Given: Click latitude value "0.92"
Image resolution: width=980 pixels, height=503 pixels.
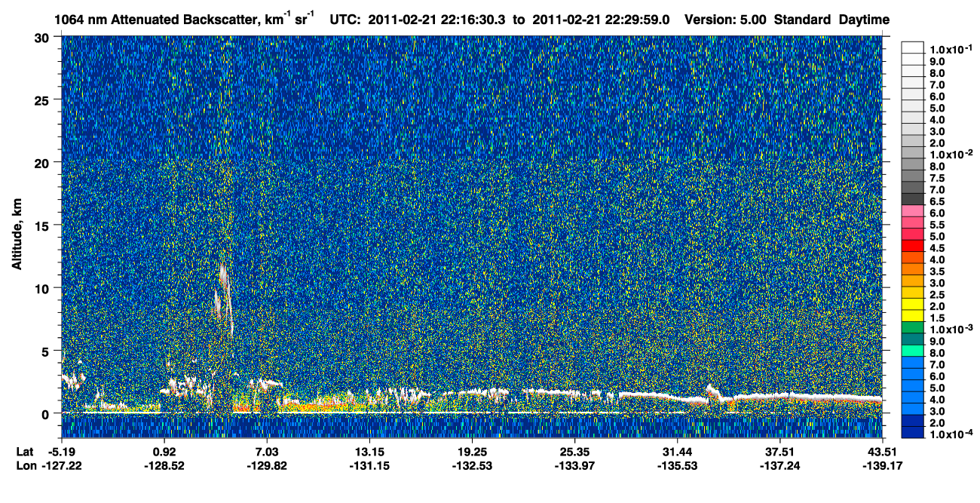Looking at the screenshot, I should pyautogui.click(x=164, y=452).
